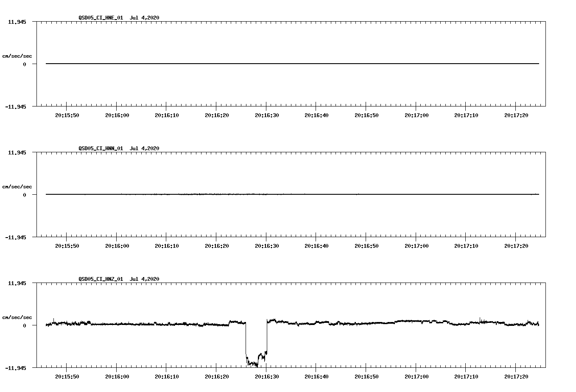
Task: Click the 20:16:20 time label under the HNZ plot
Action: pyautogui.click(x=217, y=377)
